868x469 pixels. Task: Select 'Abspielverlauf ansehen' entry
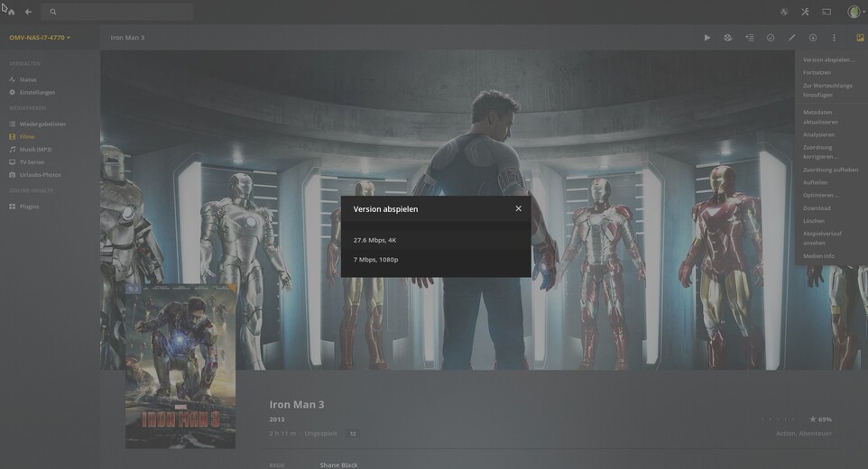[x=822, y=238]
